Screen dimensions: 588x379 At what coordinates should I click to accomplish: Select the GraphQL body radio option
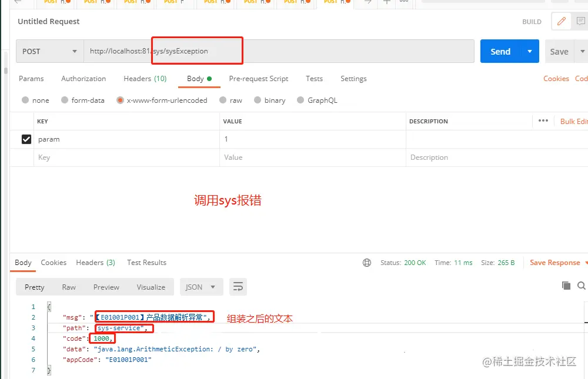[300, 100]
